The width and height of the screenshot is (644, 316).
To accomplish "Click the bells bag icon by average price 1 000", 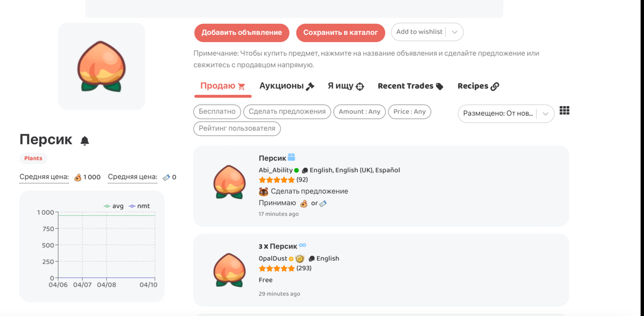I will pos(78,177).
